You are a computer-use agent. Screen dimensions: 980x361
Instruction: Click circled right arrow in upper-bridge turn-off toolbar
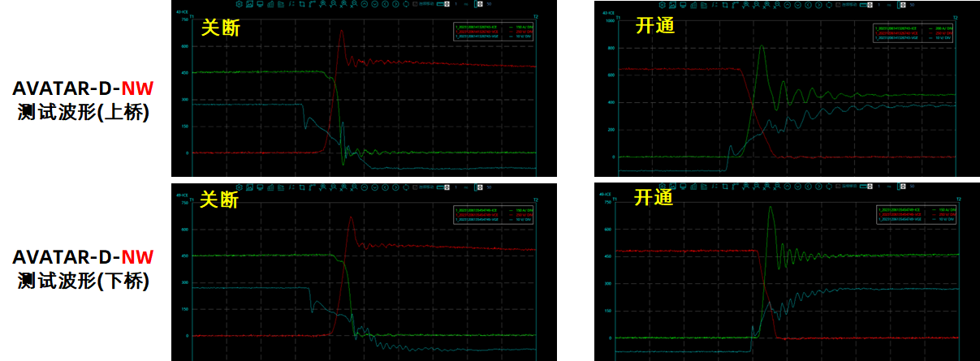click(395, 4)
